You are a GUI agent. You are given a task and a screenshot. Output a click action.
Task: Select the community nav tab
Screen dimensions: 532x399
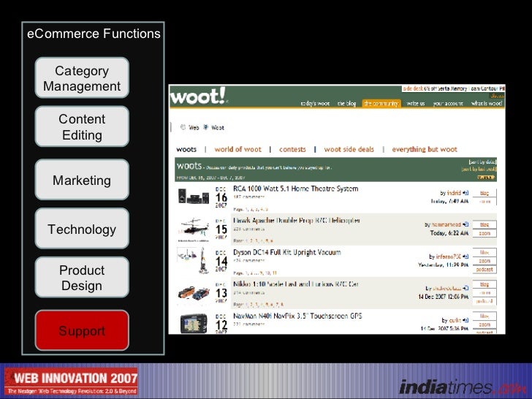pyautogui.click(x=381, y=103)
